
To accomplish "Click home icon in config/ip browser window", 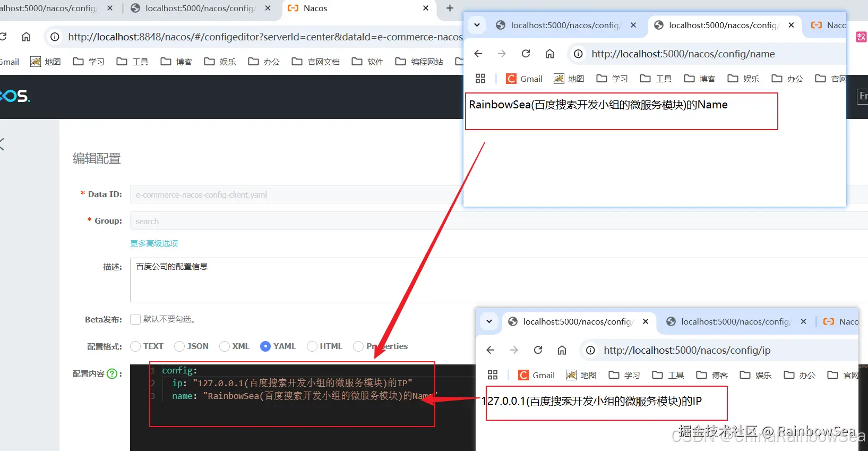I will (562, 350).
